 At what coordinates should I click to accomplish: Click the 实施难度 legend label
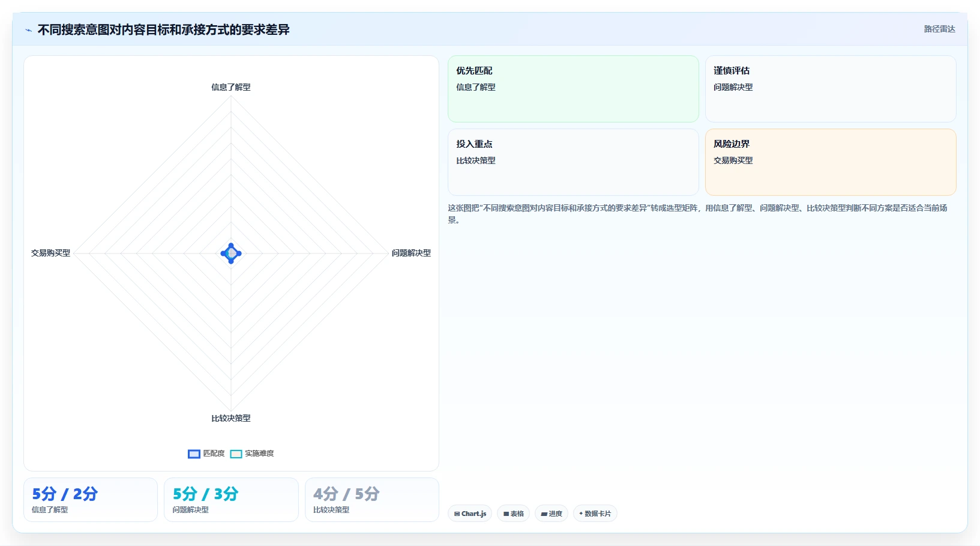tap(259, 453)
